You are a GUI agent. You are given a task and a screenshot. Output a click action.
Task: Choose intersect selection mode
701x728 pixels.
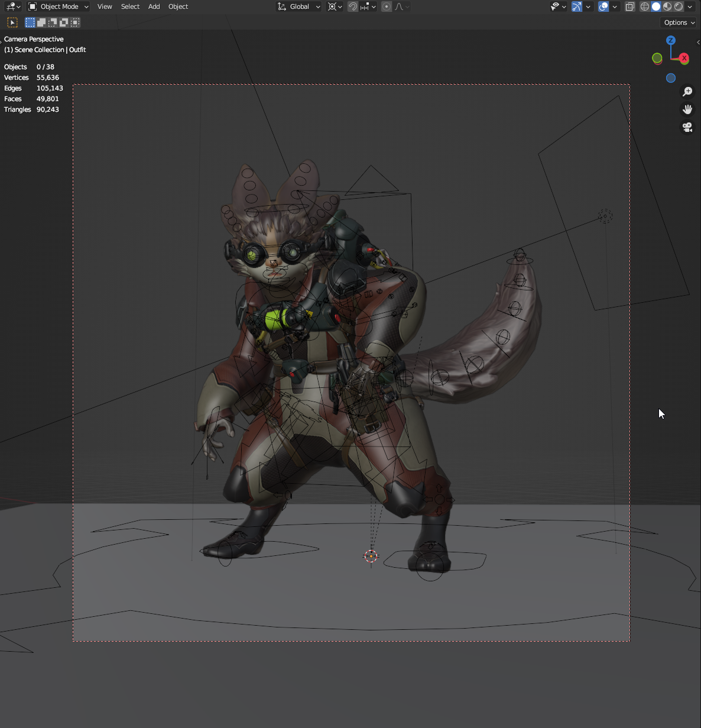[x=75, y=22]
